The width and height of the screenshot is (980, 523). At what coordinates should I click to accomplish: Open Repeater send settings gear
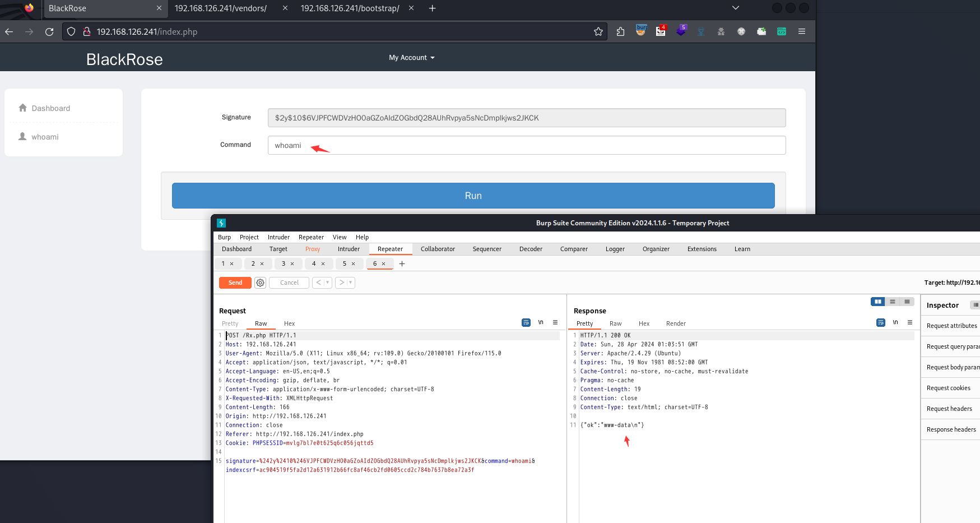260,283
